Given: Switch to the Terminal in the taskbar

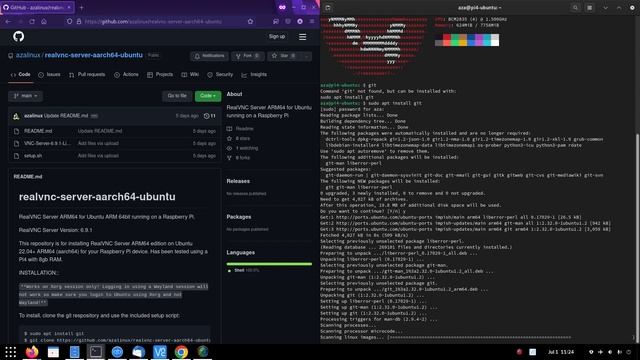Looking at the screenshot, I should (x=96, y=352).
